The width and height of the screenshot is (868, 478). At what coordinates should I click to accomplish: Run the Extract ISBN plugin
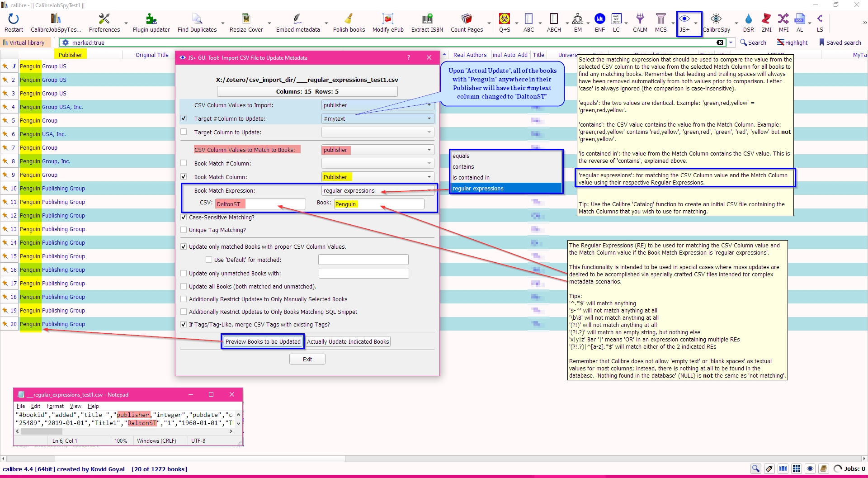427,23
